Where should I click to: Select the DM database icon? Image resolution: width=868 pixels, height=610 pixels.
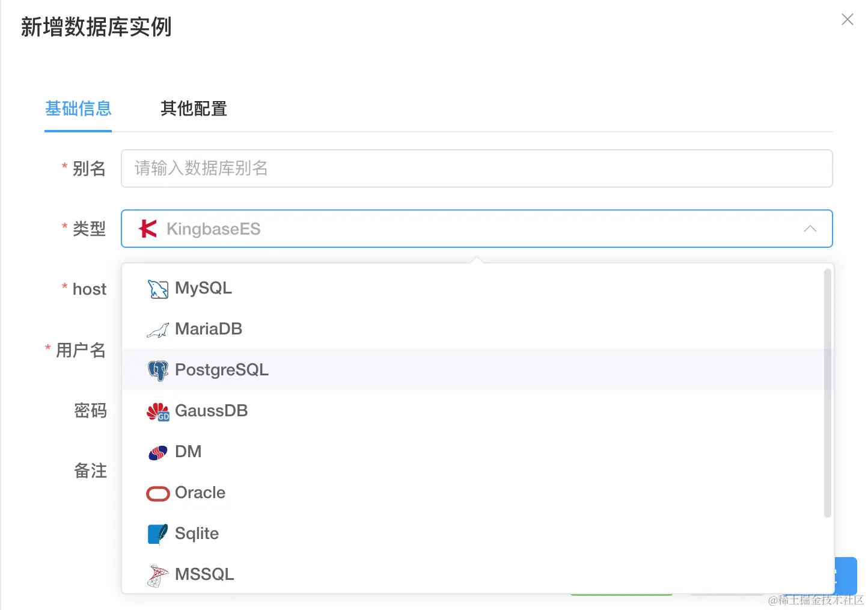coord(157,452)
